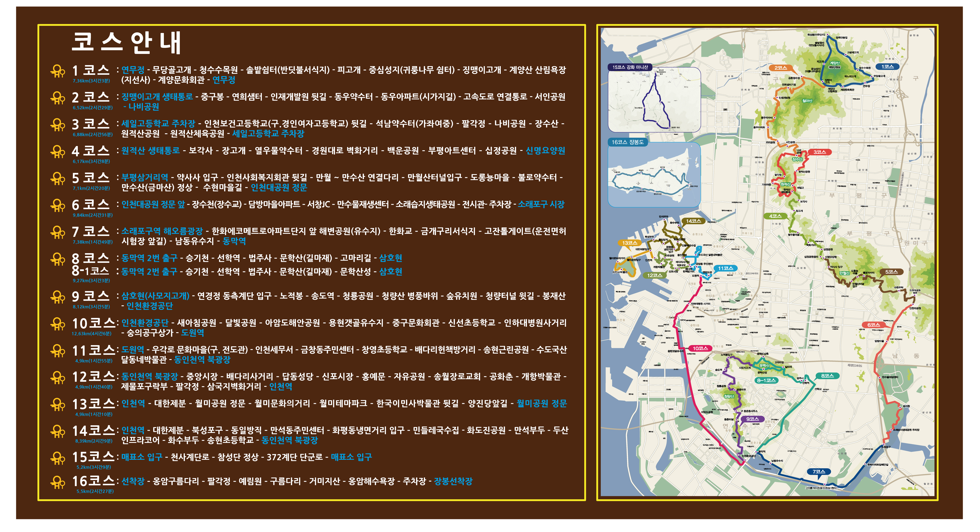Click blue 징맹이고개 생태통로 start point text
Screen dimensions: 980x532
point(157,97)
